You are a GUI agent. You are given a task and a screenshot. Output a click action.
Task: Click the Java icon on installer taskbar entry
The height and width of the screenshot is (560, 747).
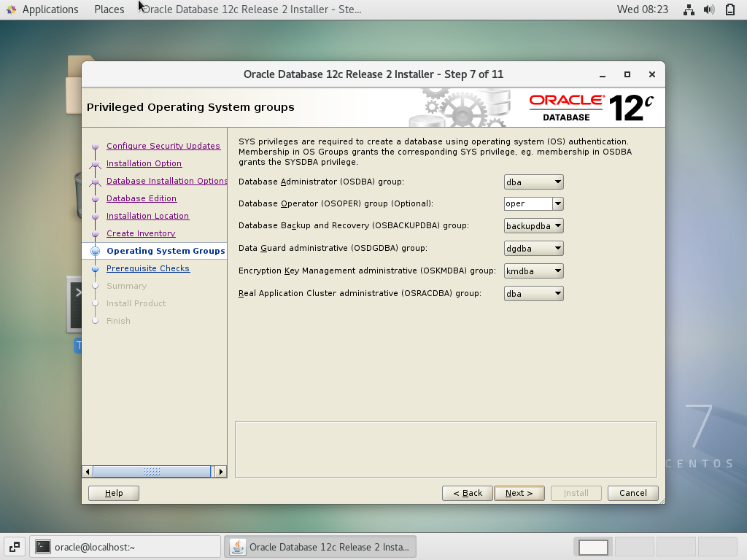[x=238, y=547]
